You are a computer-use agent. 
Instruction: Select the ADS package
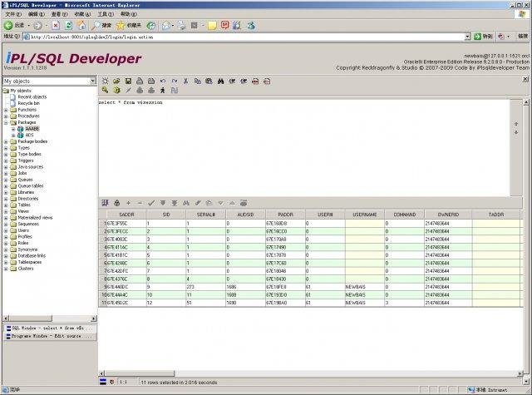30,135
